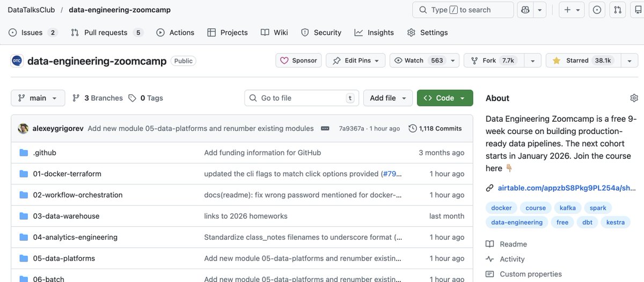The image size is (644, 282).
Task: Open the Wiki tab
Action: click(274, 33)
